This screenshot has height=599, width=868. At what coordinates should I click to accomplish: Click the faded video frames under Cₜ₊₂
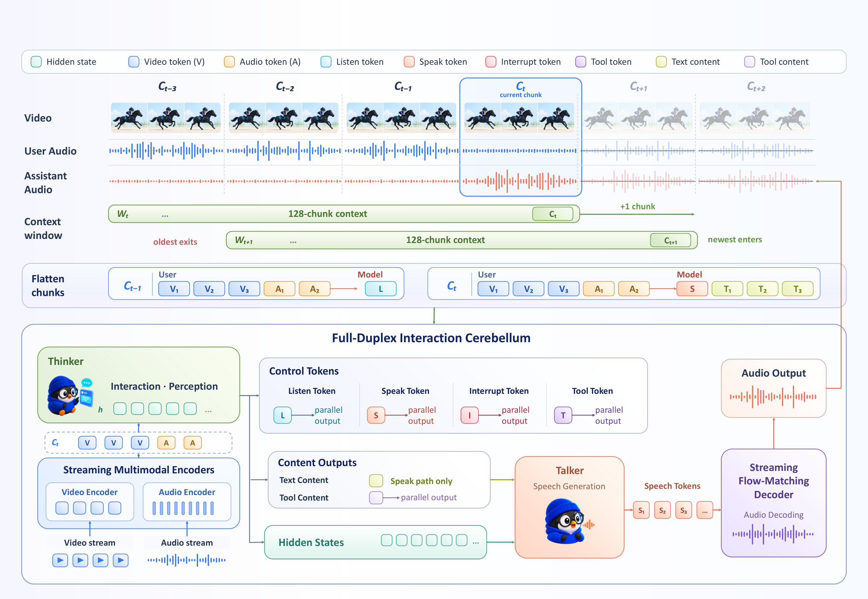(755, 117)
